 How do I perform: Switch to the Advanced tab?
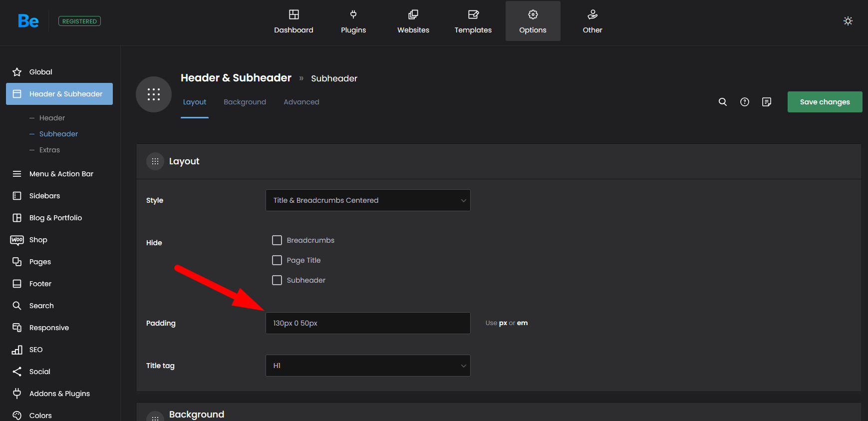pyautogui.click(x=301, y=102)
